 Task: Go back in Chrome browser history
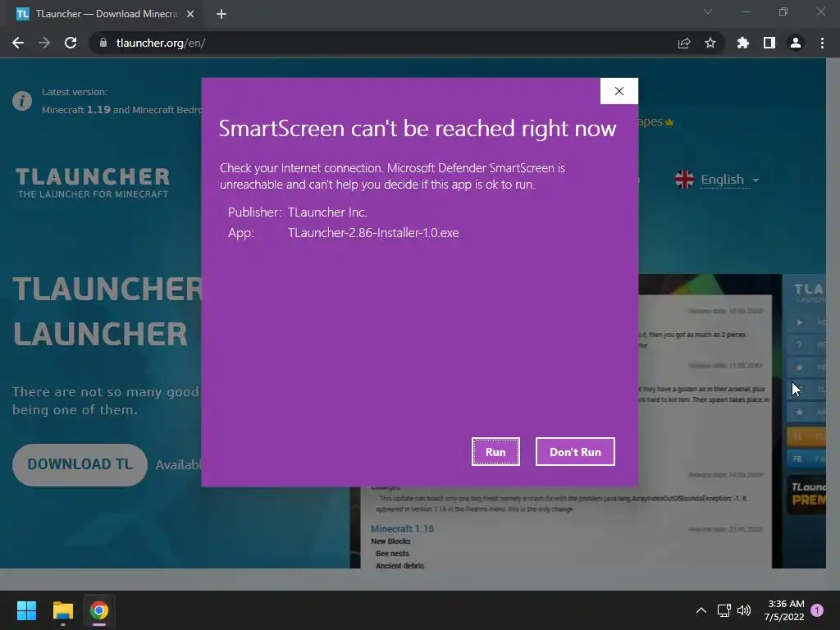click(18, 43)
